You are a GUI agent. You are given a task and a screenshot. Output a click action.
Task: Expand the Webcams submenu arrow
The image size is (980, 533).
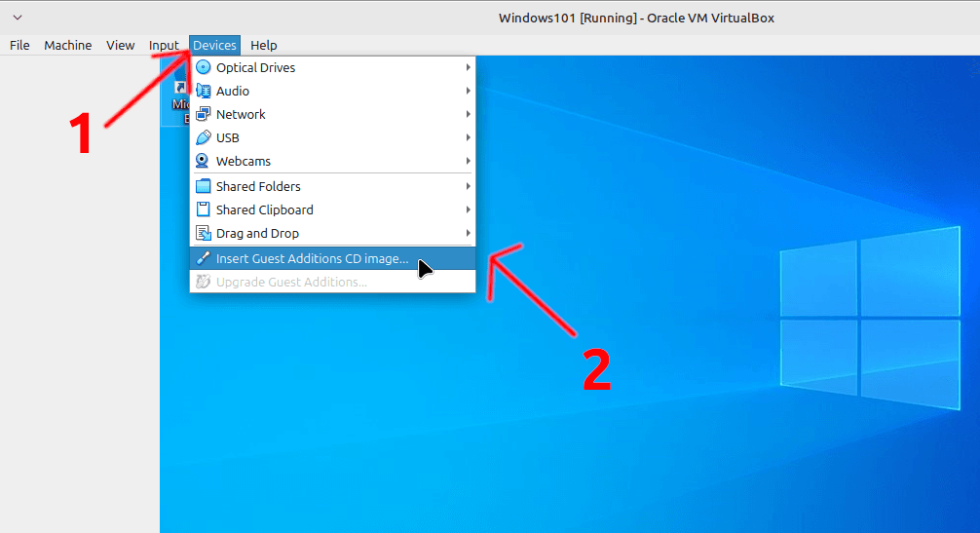(x=468, y=161)
